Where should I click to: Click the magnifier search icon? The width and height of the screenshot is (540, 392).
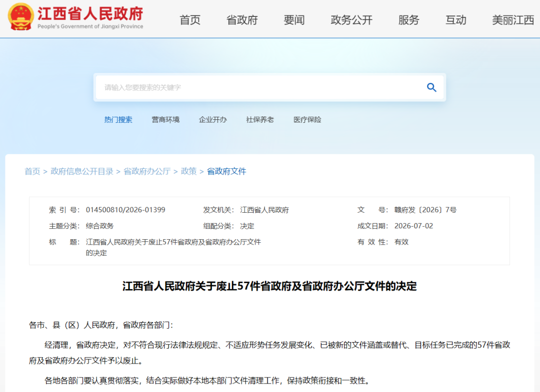tap(431, 87)
